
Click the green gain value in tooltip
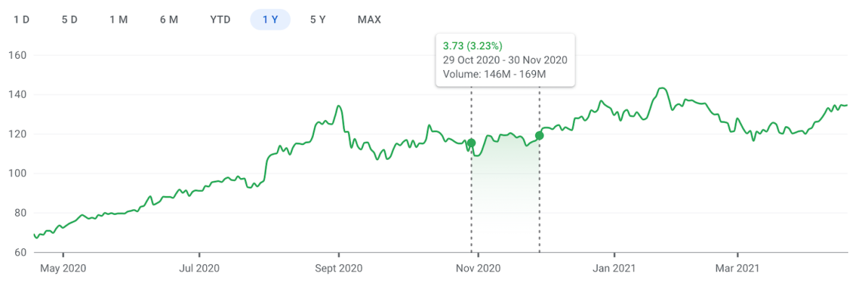472,46
